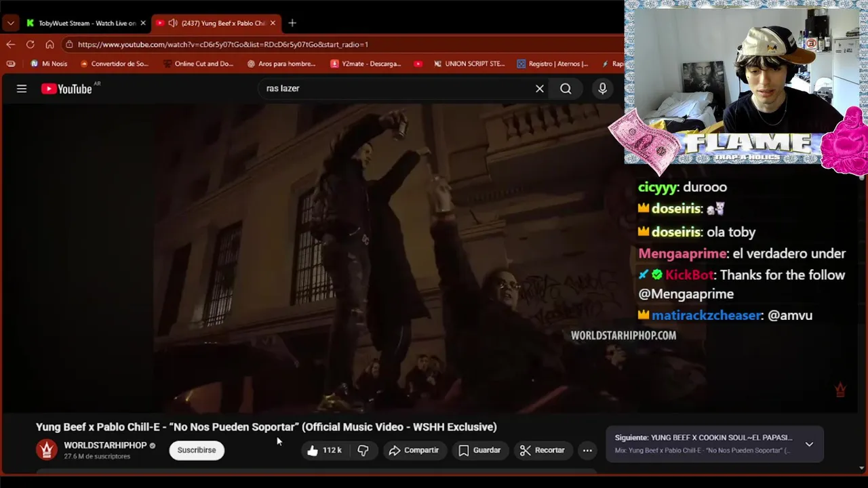The width and height of the screenshot is (868, 488).
Task: Click the Suscribirse button
Action: (197, 450)
